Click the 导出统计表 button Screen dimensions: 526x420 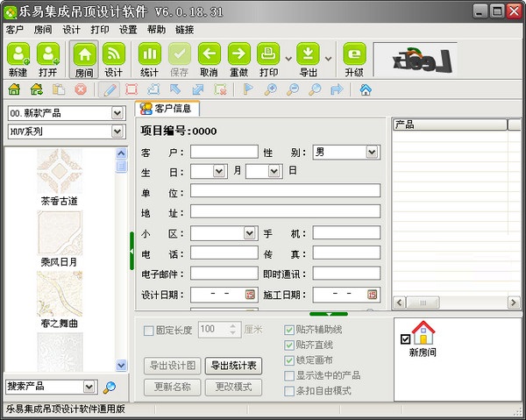(x=233, y=366)
